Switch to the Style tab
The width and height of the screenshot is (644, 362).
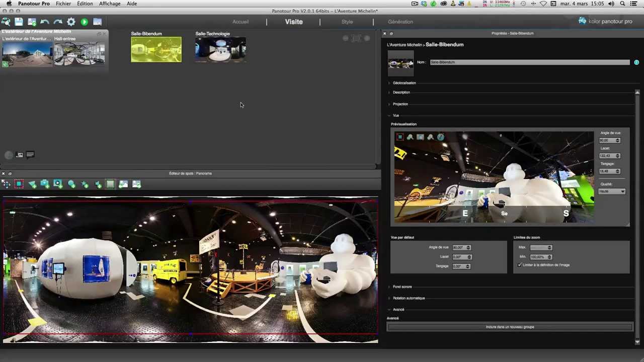point(347,22)
